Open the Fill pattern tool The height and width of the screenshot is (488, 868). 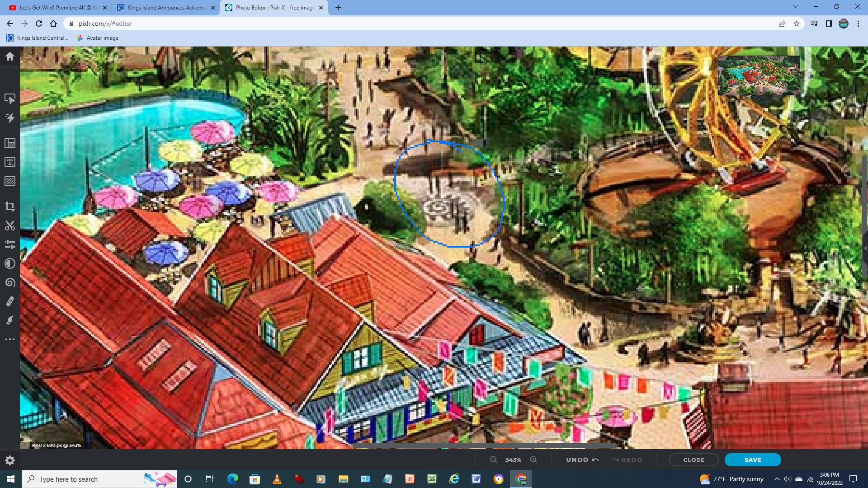click(x=10, y=181)
